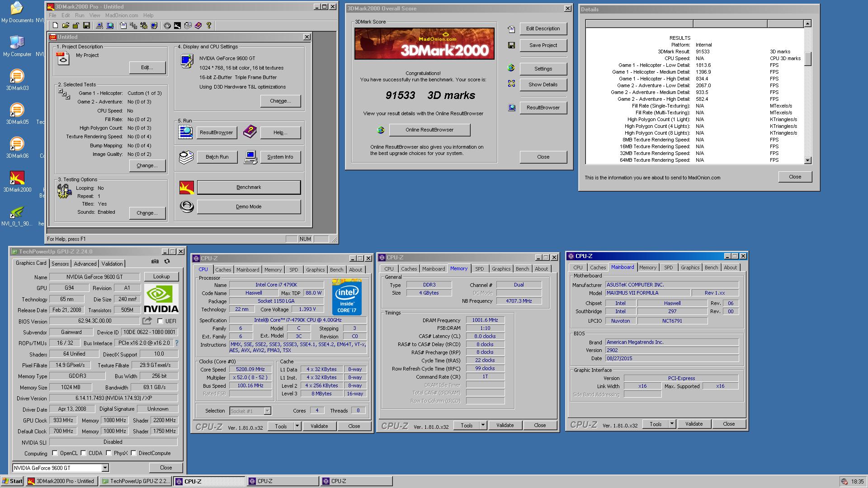Click the Details list scroll-down arrow

click(x=808, y=160)
